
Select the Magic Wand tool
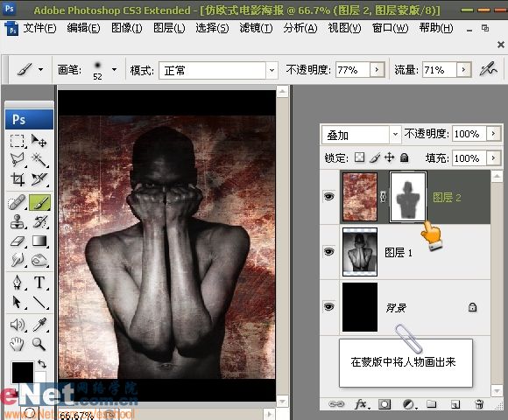pyautogui.click(x=39, y=160)
